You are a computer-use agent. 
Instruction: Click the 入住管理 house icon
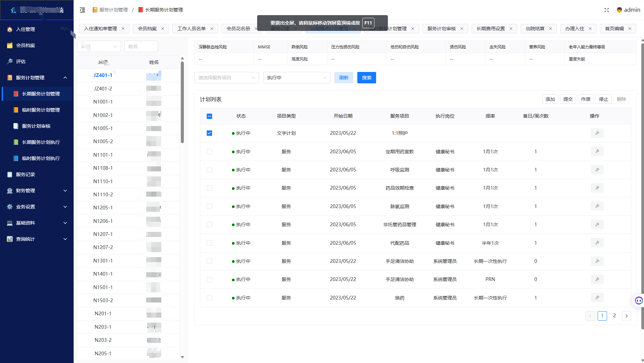[x=10, y=29]
